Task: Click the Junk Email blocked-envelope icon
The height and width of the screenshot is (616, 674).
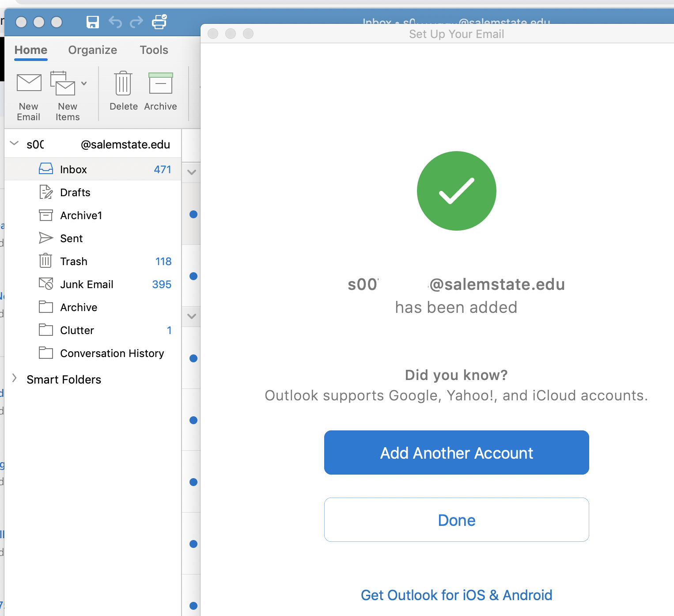Action: tap(46, 283)
